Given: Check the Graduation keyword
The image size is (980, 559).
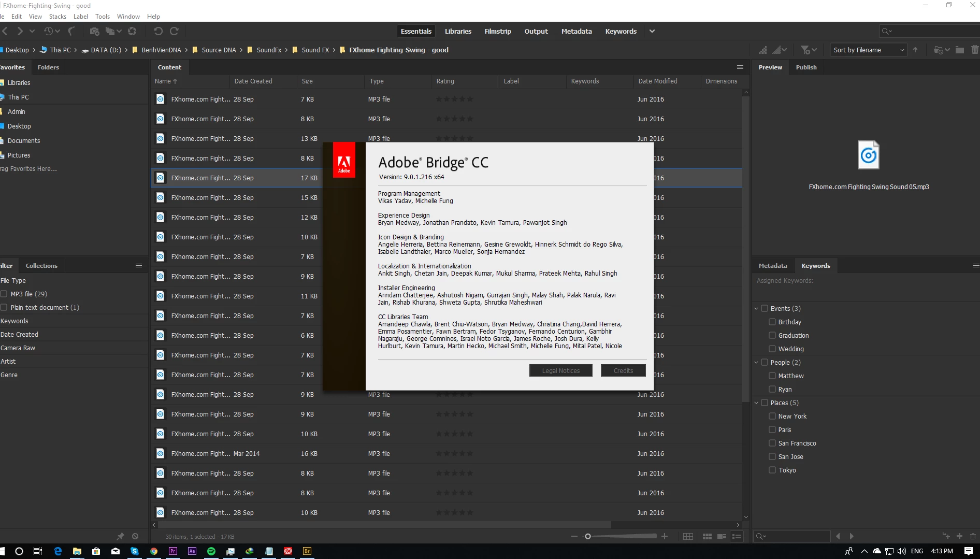Looking at the screenshot, I should tap(772, 335).
